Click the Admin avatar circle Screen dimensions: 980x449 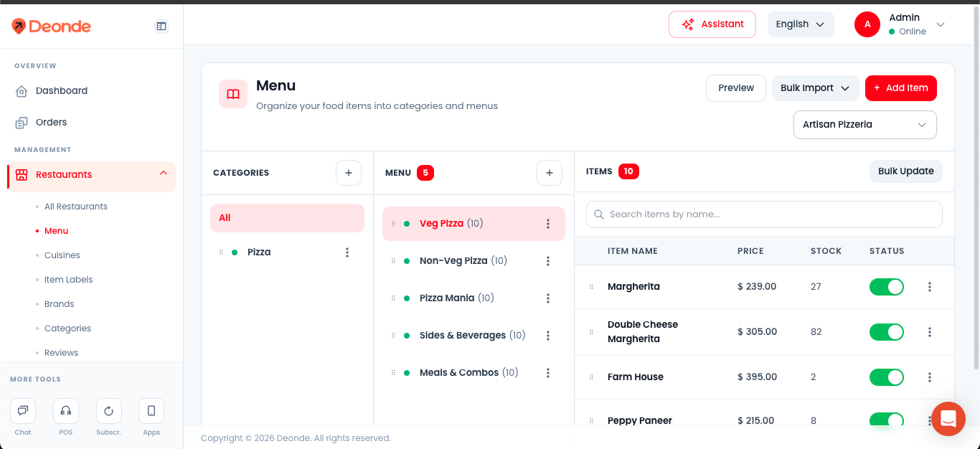(867, 24)
